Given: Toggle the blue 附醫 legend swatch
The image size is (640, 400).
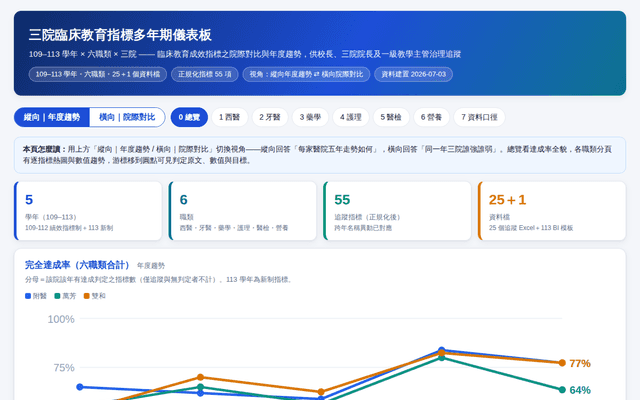Looking at the screenshot, I should pos(28,296).
